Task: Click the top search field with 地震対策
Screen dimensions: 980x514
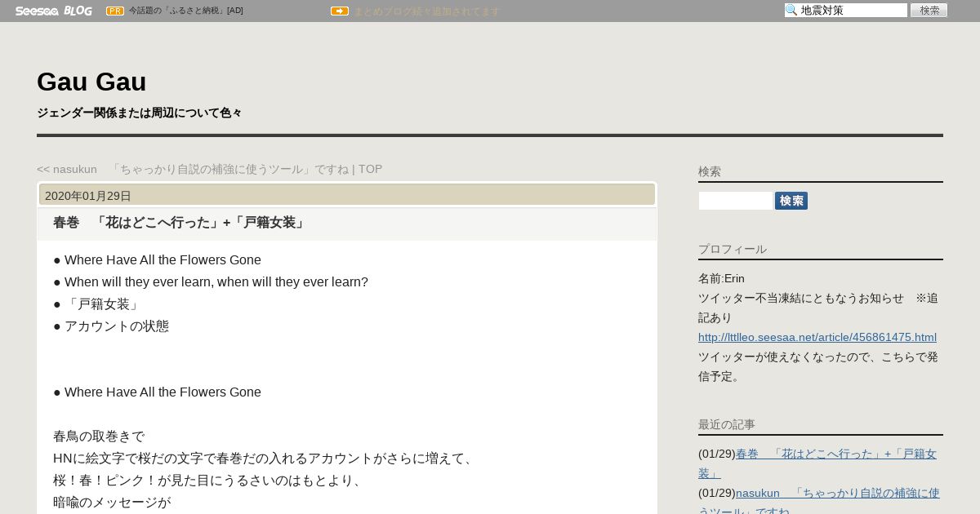Action: tap(846, 11)
